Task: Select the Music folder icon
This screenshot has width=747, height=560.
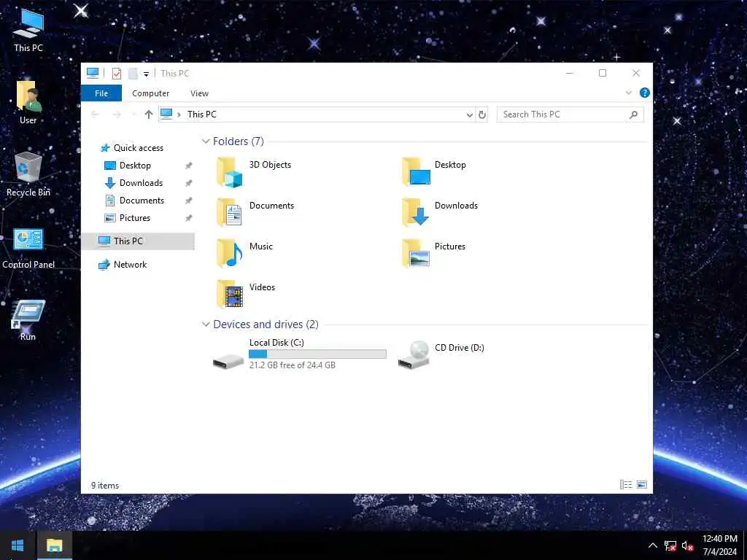Action: point(230,253)
